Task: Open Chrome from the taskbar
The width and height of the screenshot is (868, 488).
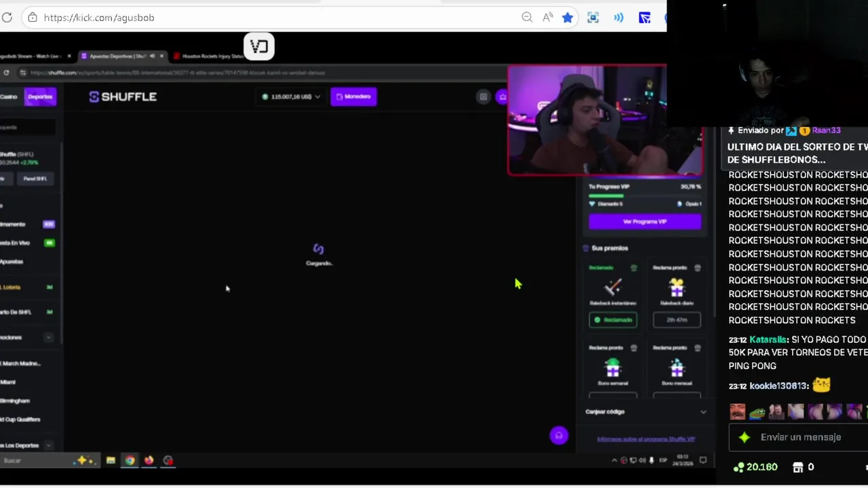Action: tap(130, 461)
